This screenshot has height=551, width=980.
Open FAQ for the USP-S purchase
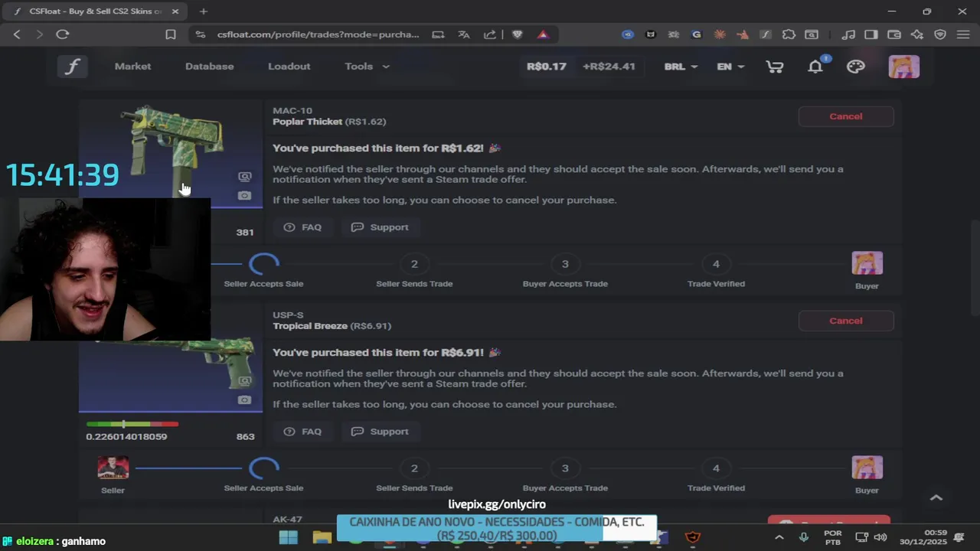[302, 432]
